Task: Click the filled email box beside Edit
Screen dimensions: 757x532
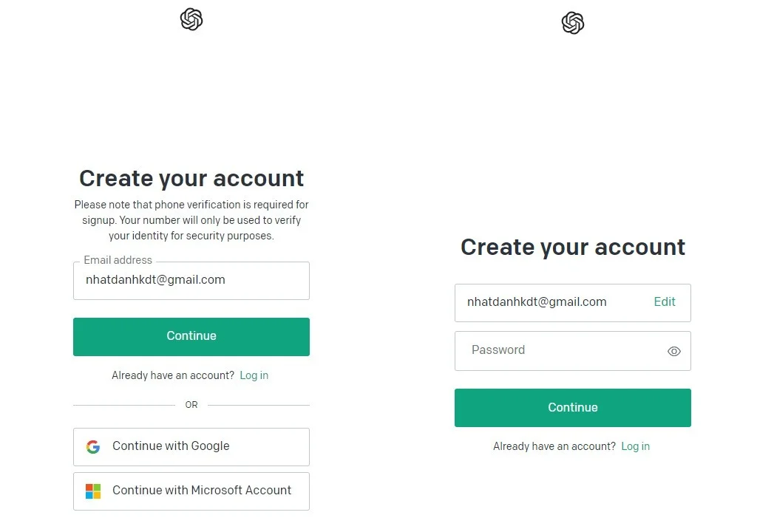Action: click(573, 303)
